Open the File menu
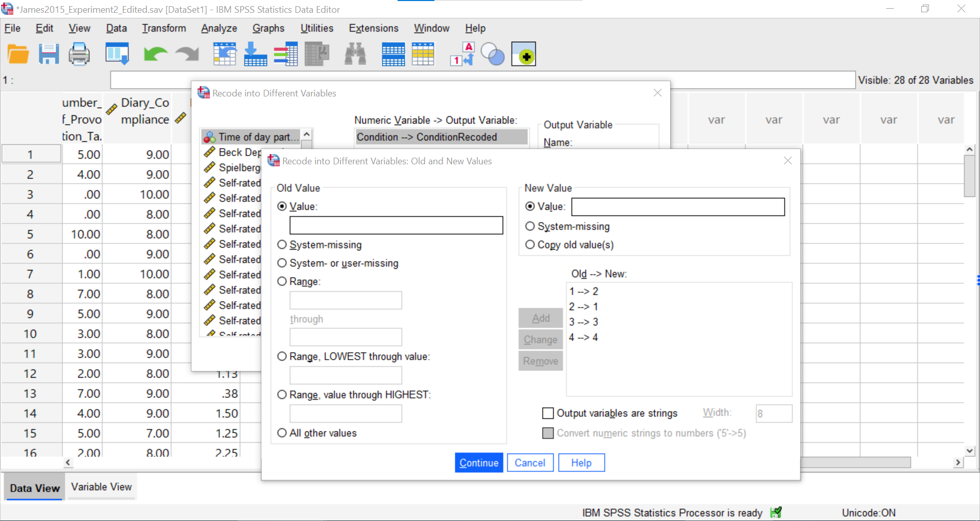 (x=12, y=28)
